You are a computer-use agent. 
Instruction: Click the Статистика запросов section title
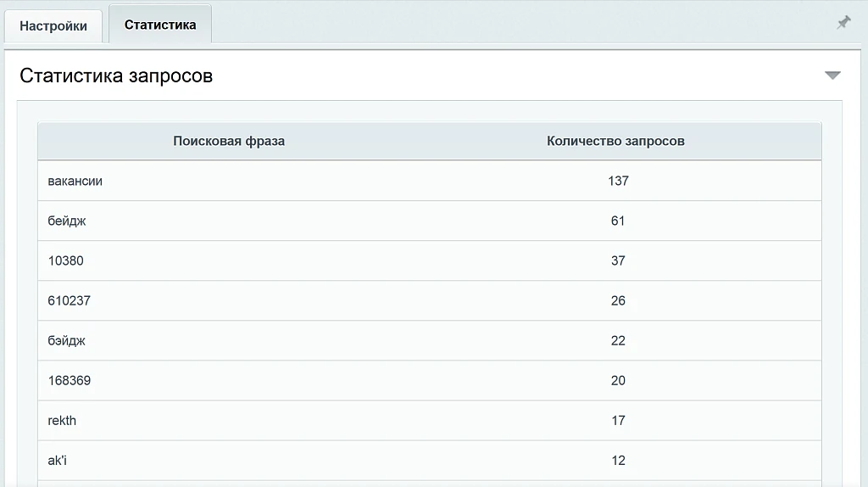tap(116, 76)
